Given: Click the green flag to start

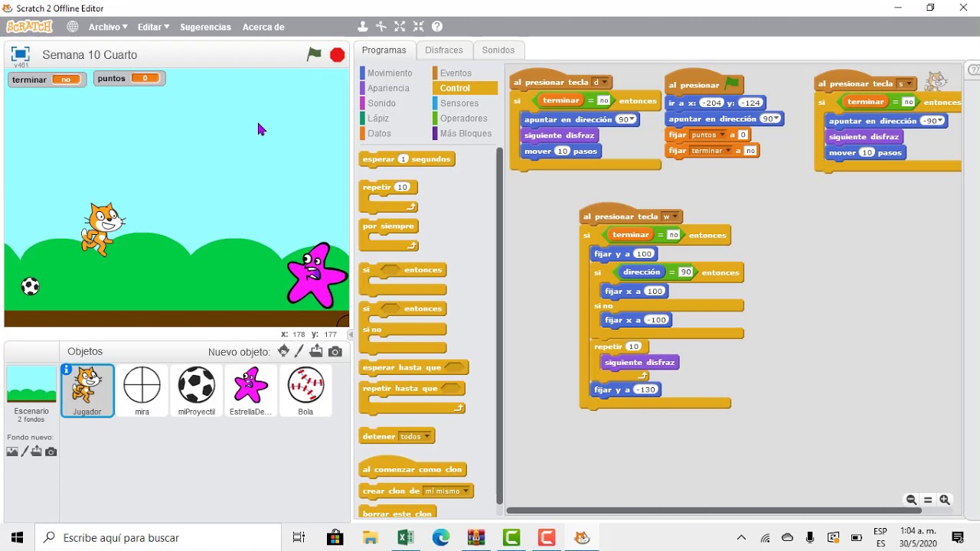Looking at the screenshot, I should [314, 54].
